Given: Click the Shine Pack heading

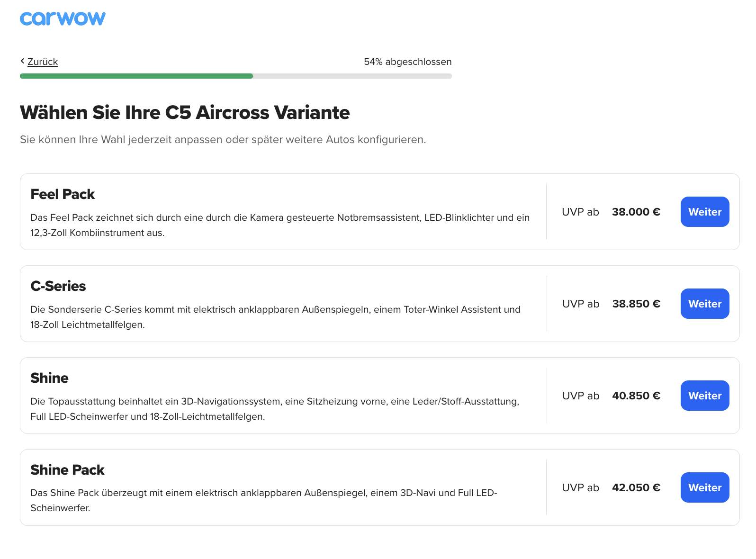Looking at the screenshot, I should pos(67,470).
